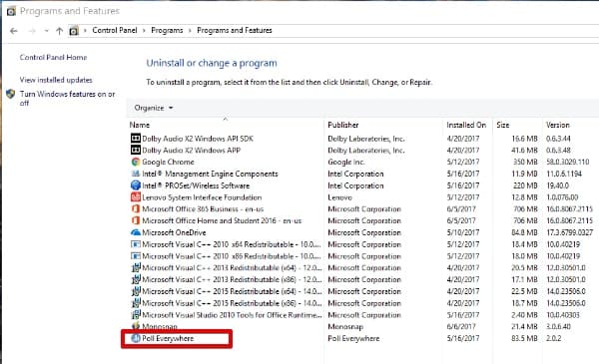The image size is (599, 364).
Task: Click the 6/6/2017 install date of Monosnap
Action: tap(461, 327)
